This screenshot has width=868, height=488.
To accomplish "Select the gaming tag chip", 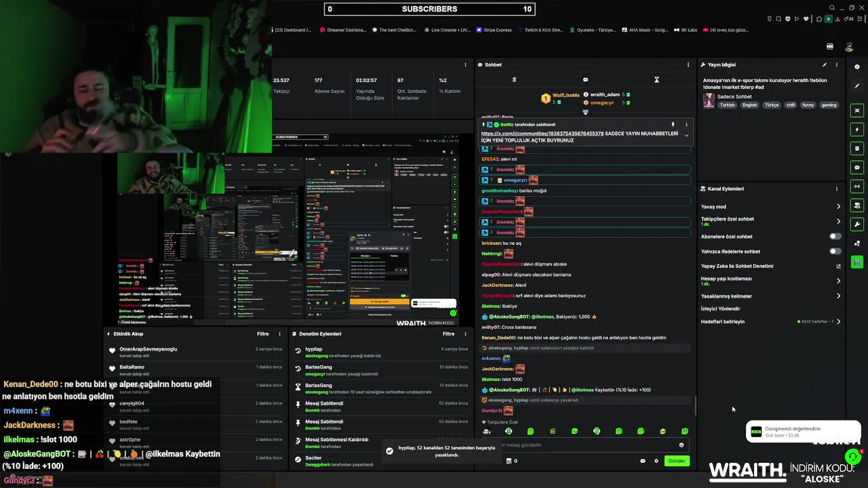I will click(829, 105).
